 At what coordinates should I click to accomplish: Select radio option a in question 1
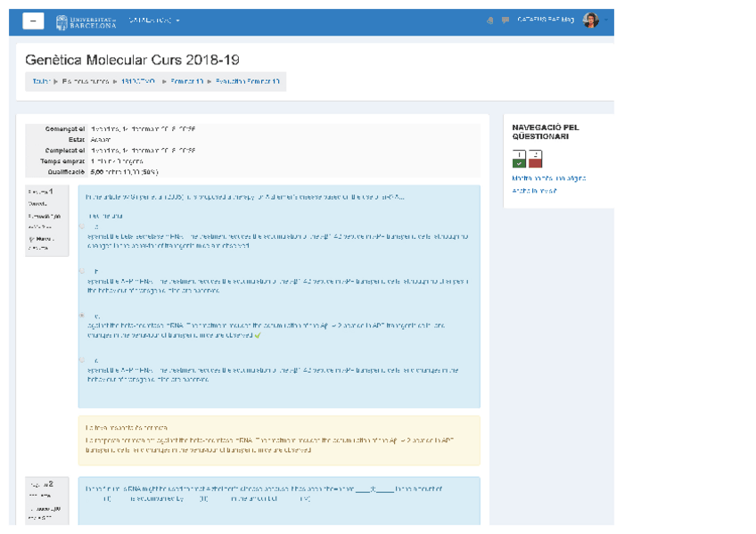click(82, 226)
